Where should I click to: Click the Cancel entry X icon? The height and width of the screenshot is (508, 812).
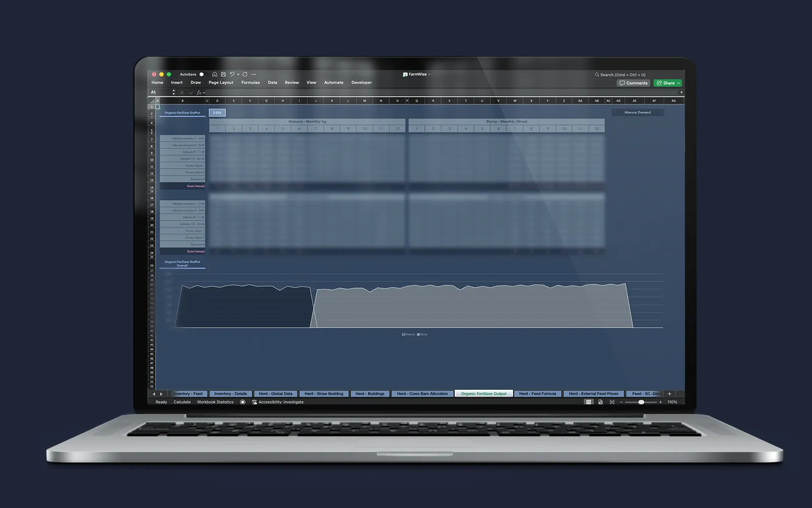tap(182, 92)
